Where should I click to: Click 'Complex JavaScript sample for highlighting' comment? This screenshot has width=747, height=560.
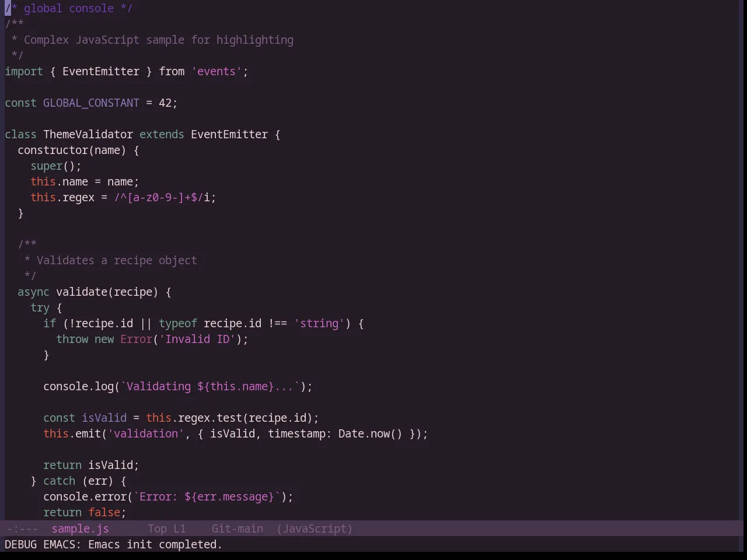coord(158,40)
